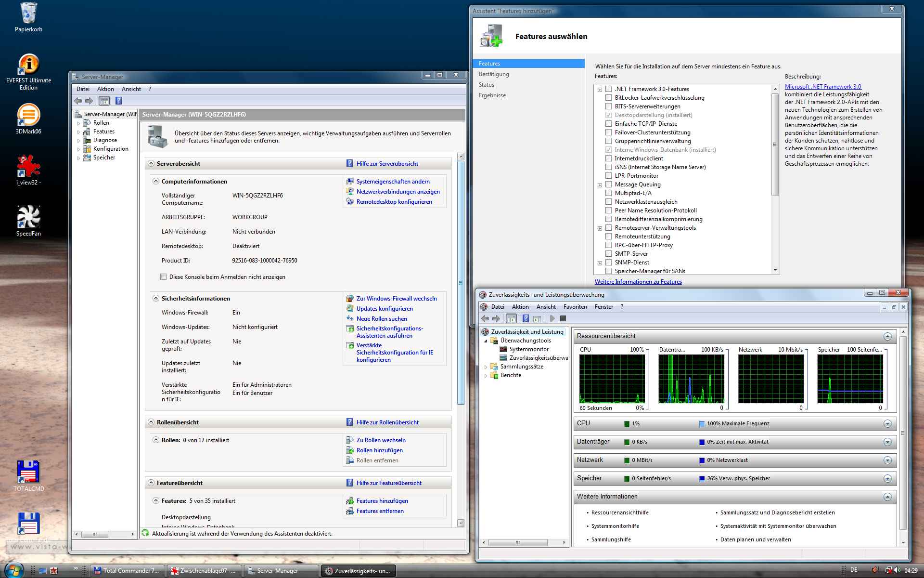Click the TOTALCMD floppy disk desktop icon
This screenshot has height=578, width=924.
click(28, 472)
